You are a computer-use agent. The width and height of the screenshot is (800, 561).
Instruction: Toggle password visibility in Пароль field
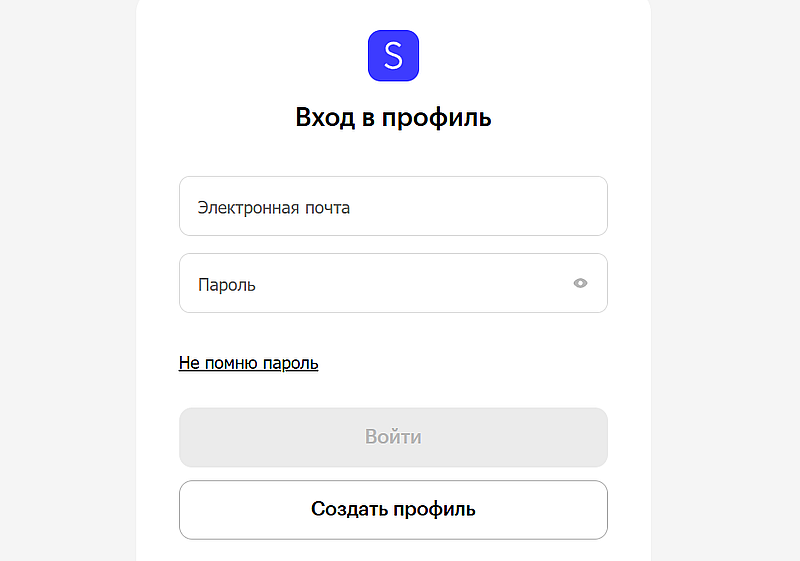(x=580, y=283)
